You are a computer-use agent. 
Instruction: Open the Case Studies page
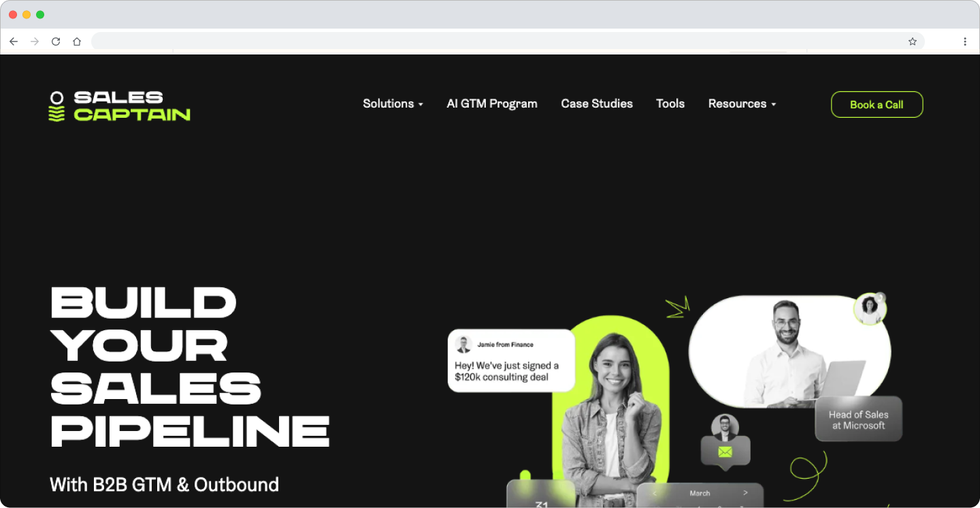(x=597, y=104)
